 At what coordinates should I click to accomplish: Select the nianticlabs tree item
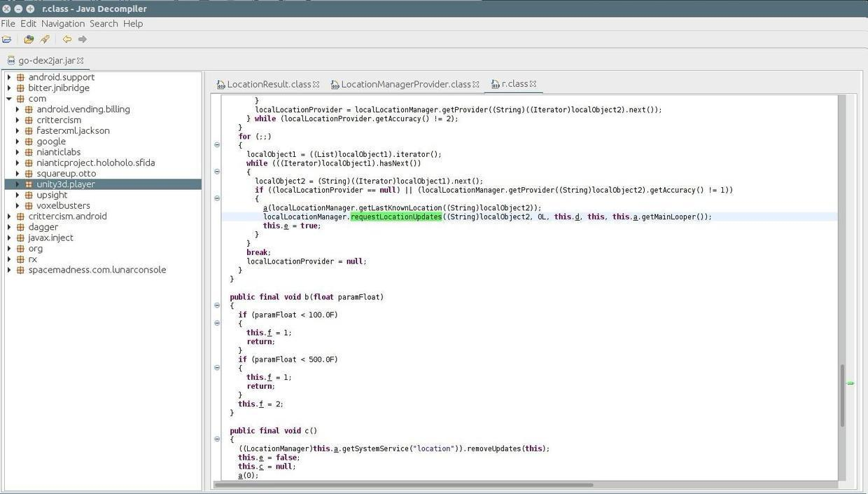point(59,152)
